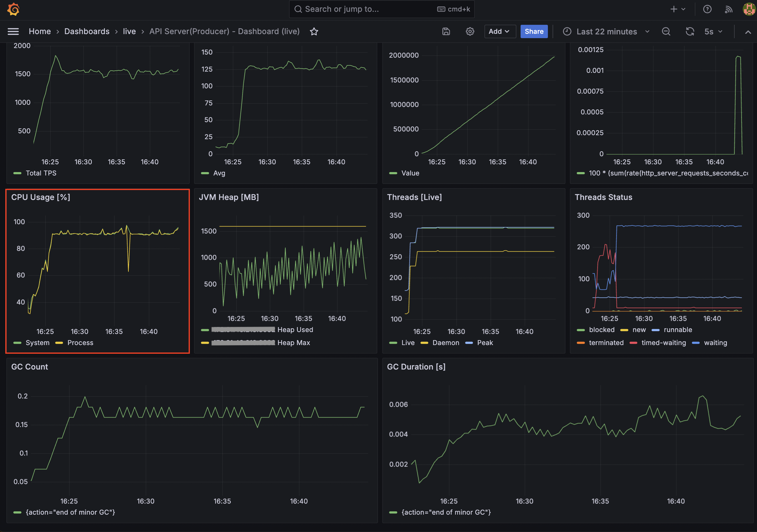This screenshot has height=532, width=757.
Task: Click the save dashboard icon
Action: tap(446, 32)
